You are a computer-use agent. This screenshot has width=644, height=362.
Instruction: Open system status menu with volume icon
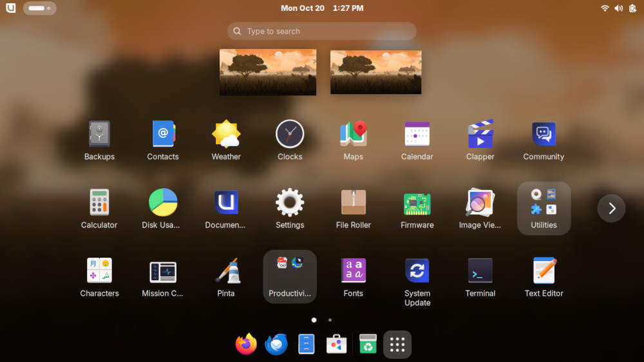618,8
